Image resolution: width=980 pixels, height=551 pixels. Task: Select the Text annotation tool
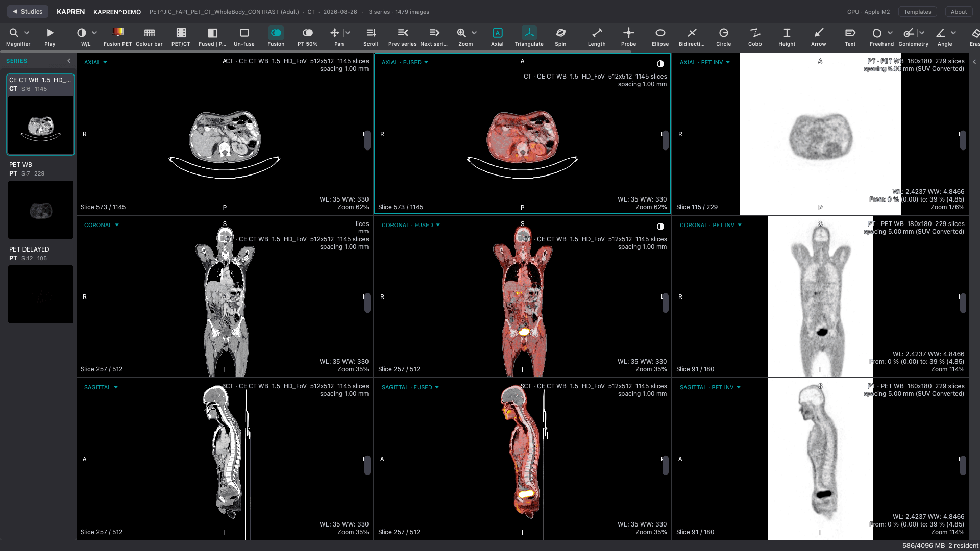coord(850,37)
